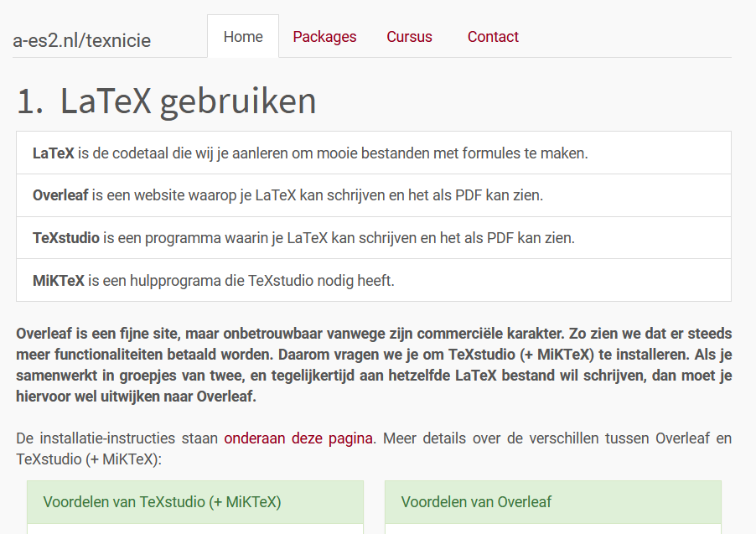This screenshot has width=756, height=534.
Task: Open the Packages tab
Action: click(324, 37)
